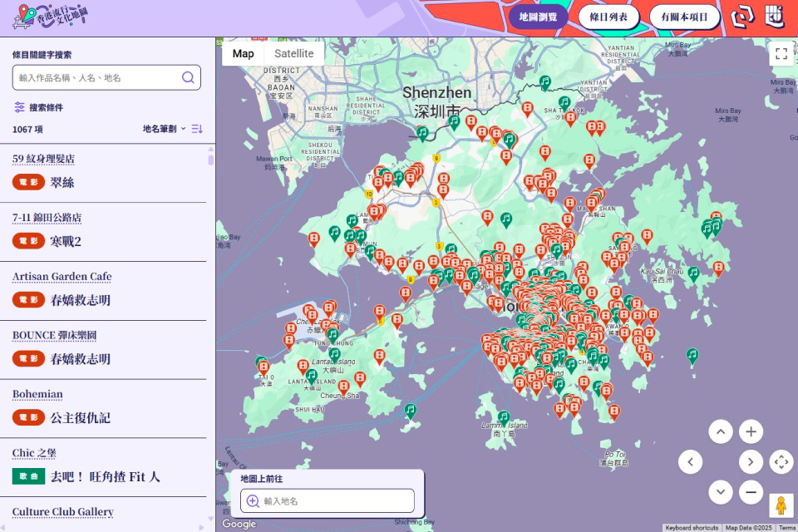Open the map Terms link
Viewport: 798px width, 532px height.
(787, 528)
